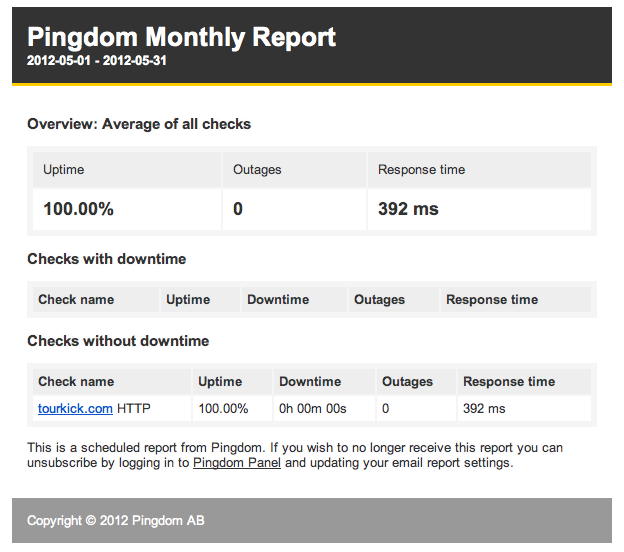Click Downtime header under Checks with downtime

pyautogui.click(x=294, y=299)
